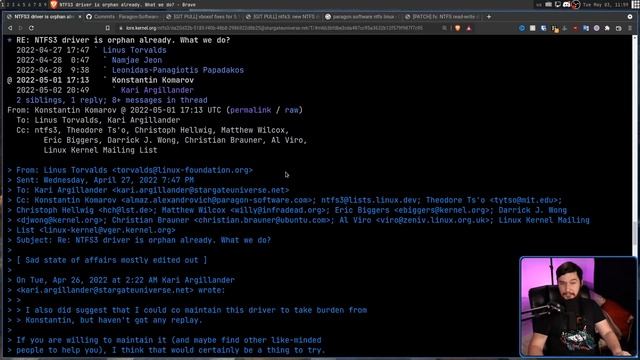This screenshot has width=640, height=360.
Task: Click the Discord icon in system tray
Action: [567, 4]
